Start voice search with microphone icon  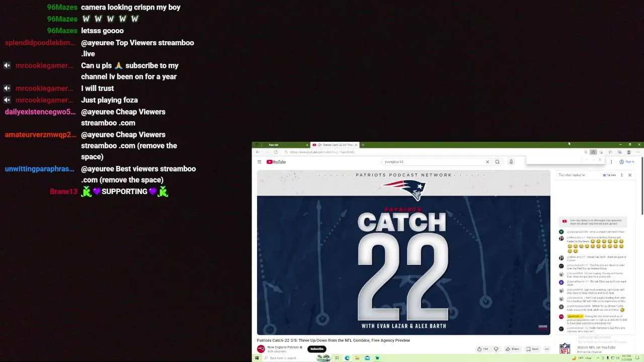pyautogui.click(x=511, y=162)
